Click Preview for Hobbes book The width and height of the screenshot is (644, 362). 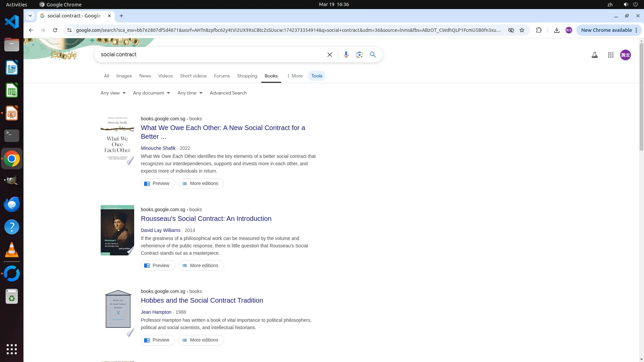tap(158, 340)
